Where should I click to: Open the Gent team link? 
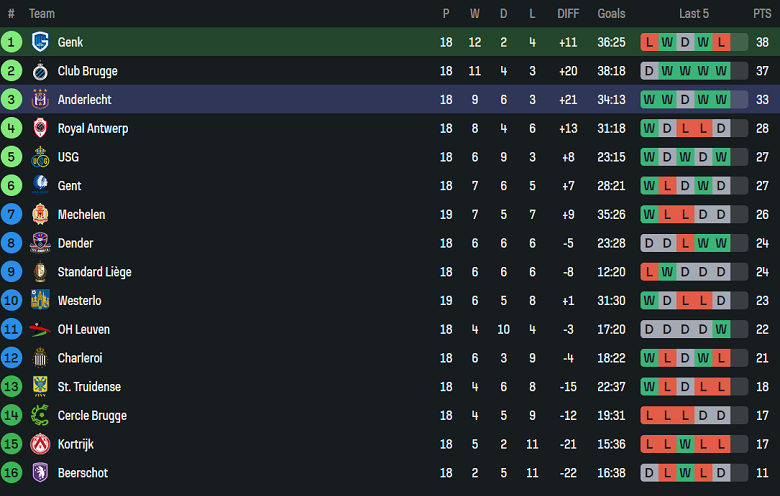pos(69,186)
